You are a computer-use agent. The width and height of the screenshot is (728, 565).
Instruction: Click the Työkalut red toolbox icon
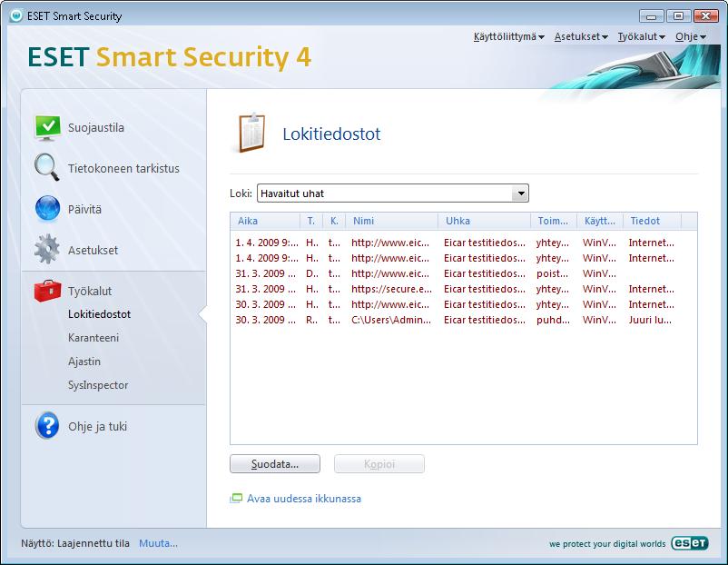[47, 291]
